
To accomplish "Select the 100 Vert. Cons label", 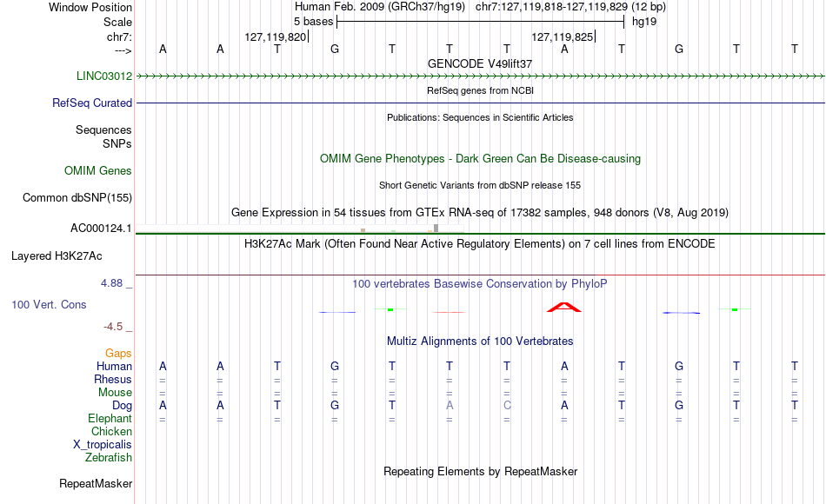I will pos(49,304).
